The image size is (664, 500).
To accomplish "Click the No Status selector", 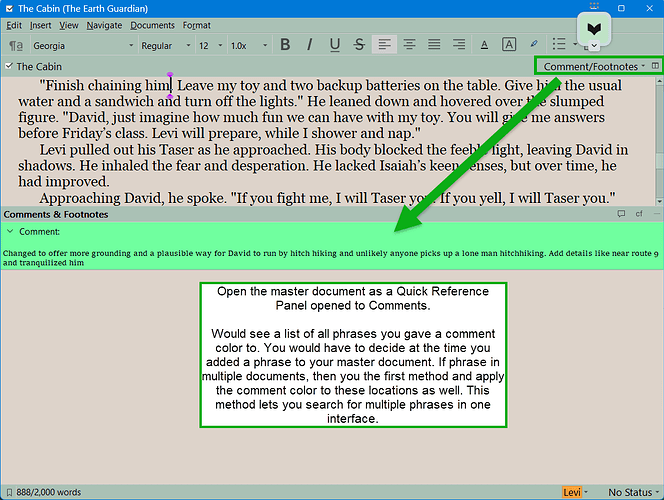I will (x=633, y=492).
